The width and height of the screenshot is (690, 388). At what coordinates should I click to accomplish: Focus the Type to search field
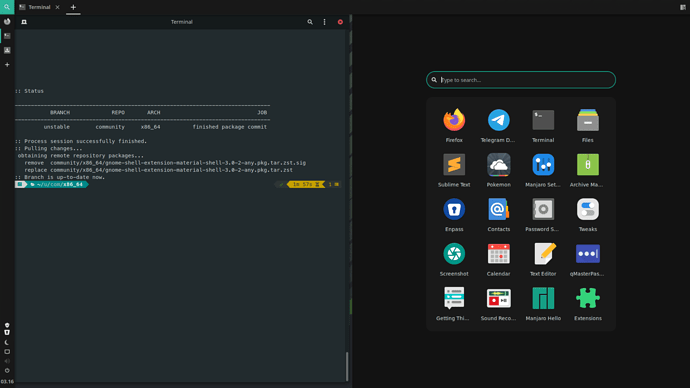click(x=521, y=80)
